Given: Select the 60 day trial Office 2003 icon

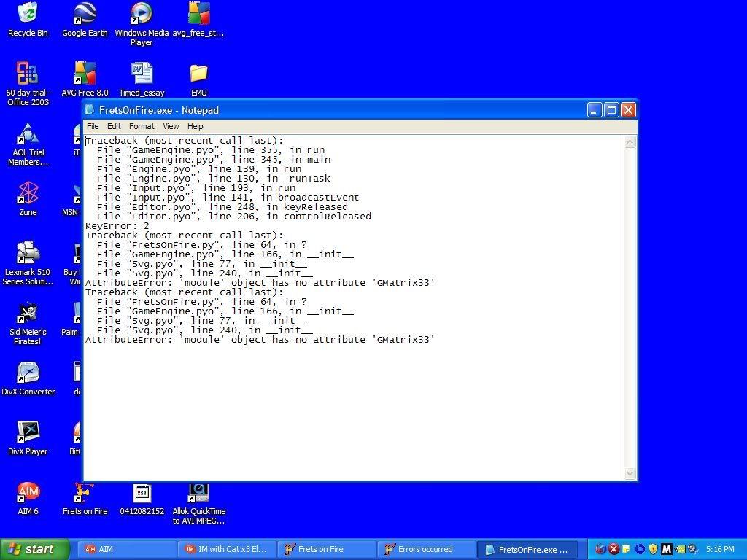Looking at the screenshot, I should [28, 83].
